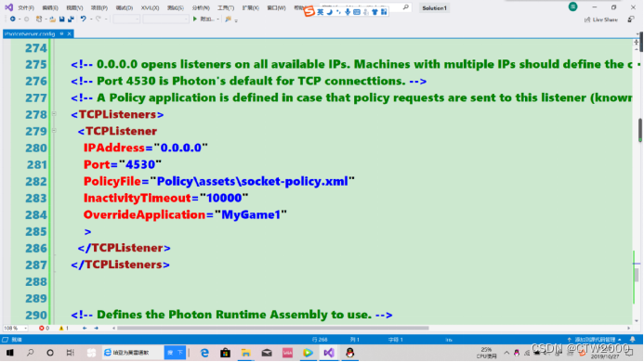Open Microsoft Edge from the taskbar
This screenshot has width=644, height=362.
(204, 353)
